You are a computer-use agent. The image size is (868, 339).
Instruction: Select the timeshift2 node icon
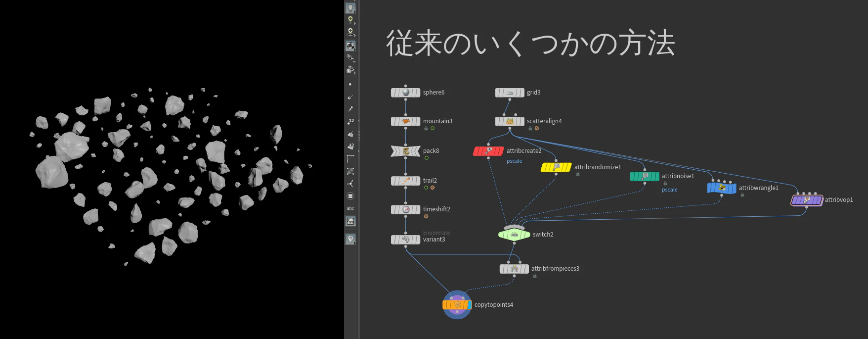(x=406, y=209)
